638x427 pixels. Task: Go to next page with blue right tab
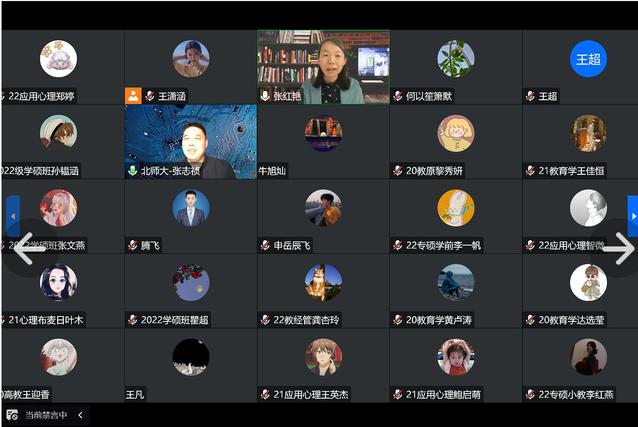coord(633,216)
